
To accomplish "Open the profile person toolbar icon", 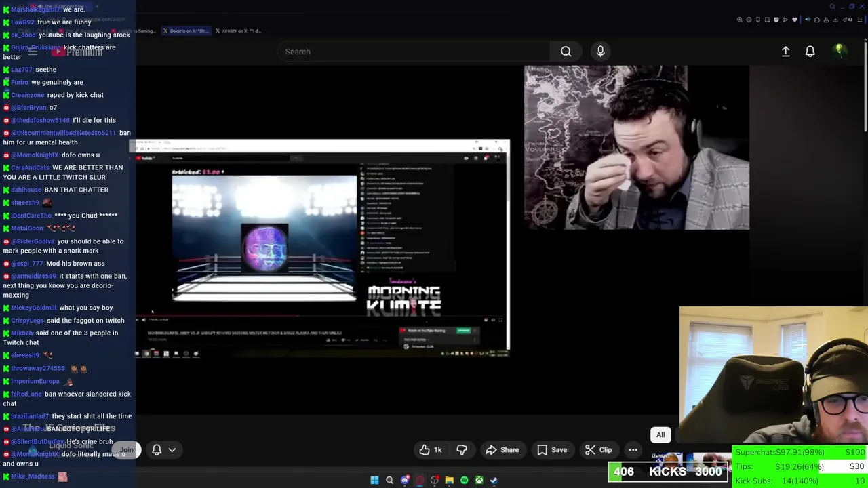I will 826,20.
